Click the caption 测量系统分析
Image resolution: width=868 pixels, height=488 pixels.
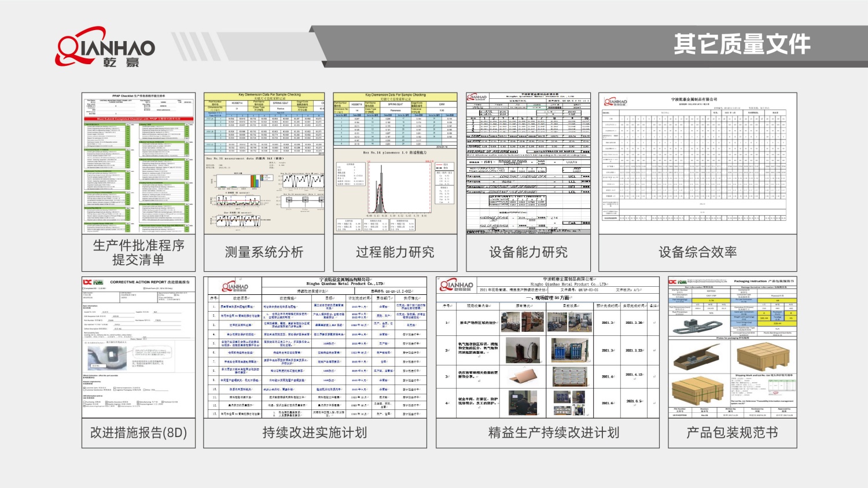(264, 252)
